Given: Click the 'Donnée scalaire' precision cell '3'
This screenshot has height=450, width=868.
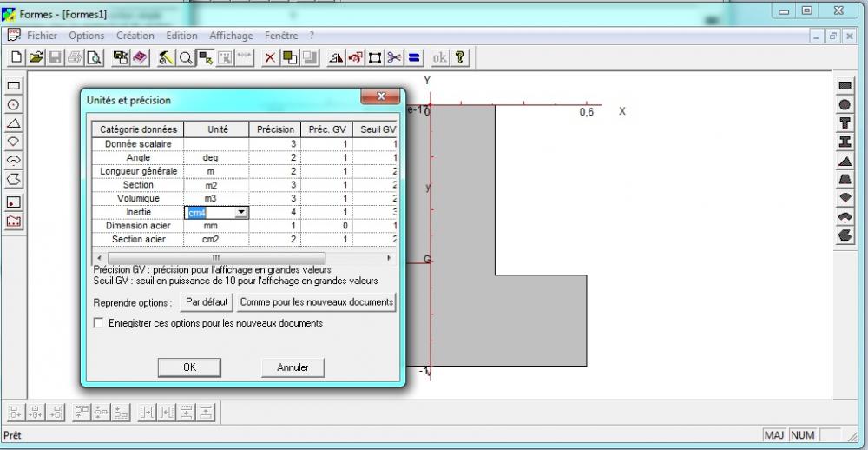Looking at the screenshot, I should pos(274,144).
